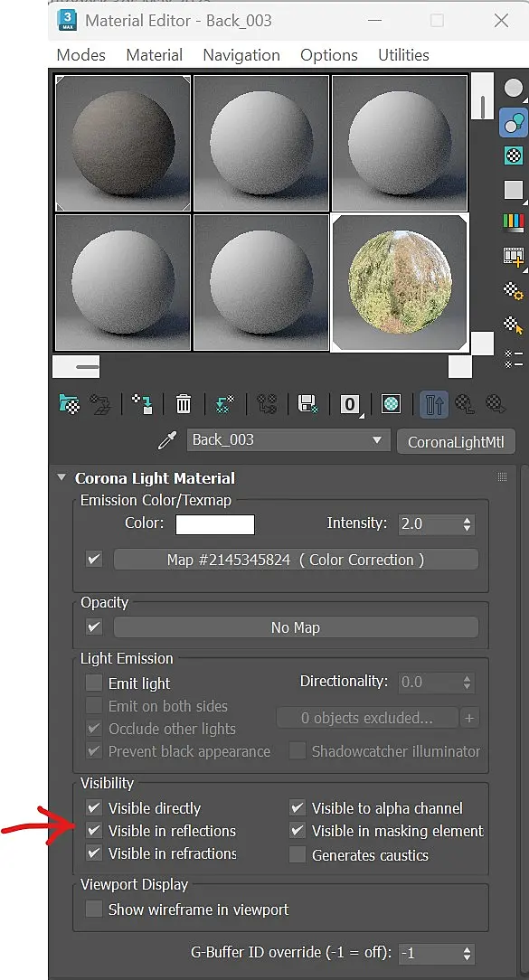This screenshot has width=529, height=980.
Task: Enable the Emit light checkbox
Action: pyautogui.click(x=94, y=683)
